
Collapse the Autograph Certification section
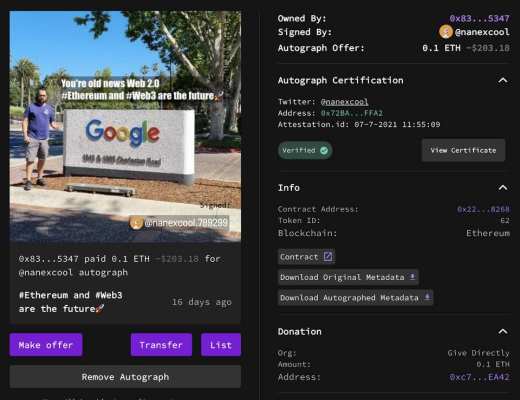point(503,80)
